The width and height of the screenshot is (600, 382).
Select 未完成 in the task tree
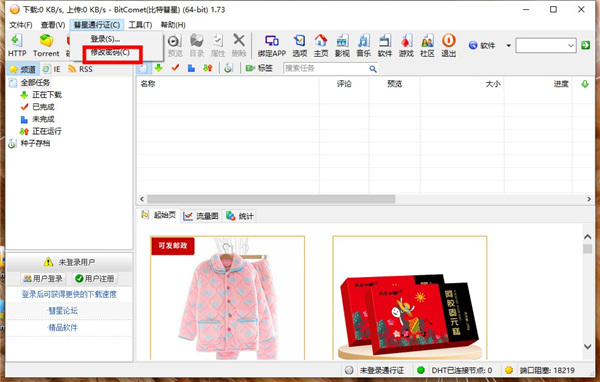(43, 119)
